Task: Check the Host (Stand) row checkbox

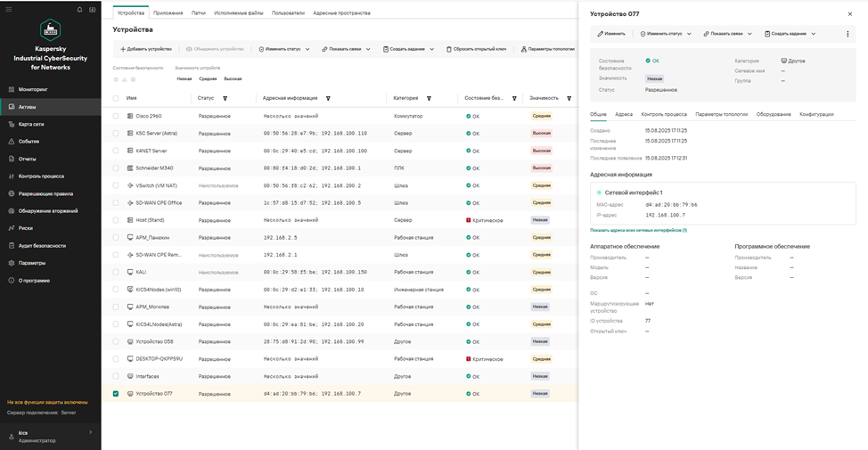Action: [116, 220]
